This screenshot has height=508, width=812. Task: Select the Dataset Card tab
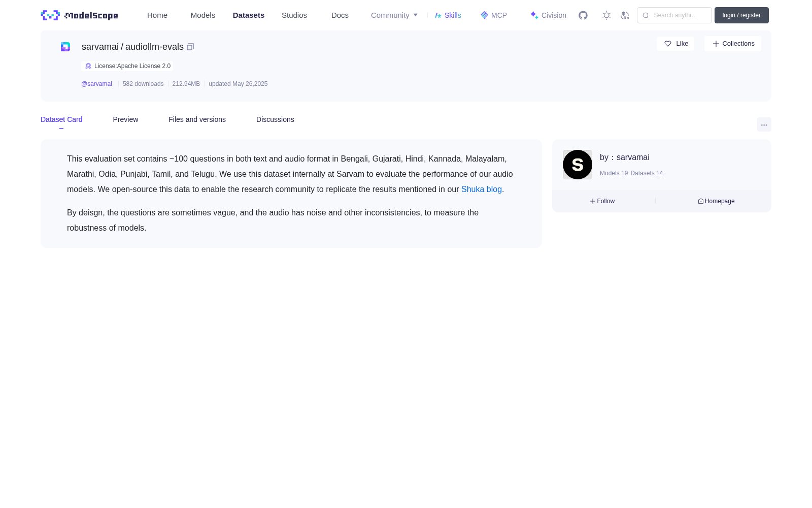(61, 119)
